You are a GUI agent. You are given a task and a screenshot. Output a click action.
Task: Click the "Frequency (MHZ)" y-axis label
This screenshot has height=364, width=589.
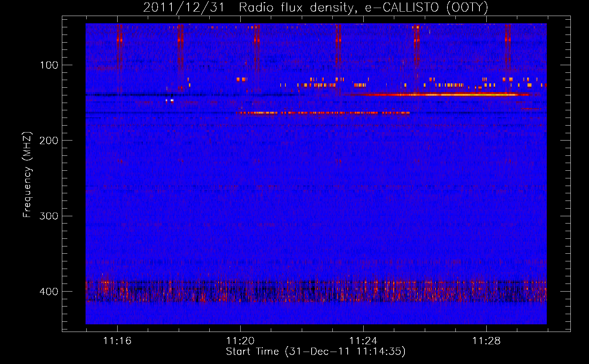click(27, 175)
